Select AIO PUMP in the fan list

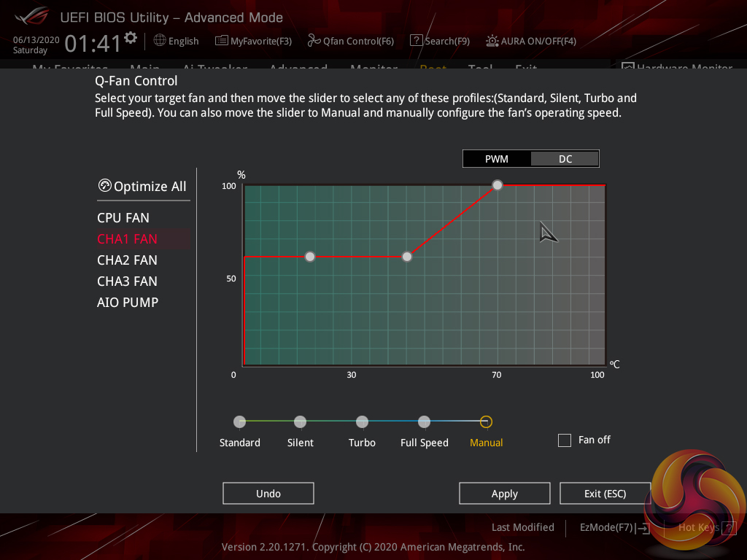(x=128, y=303)
